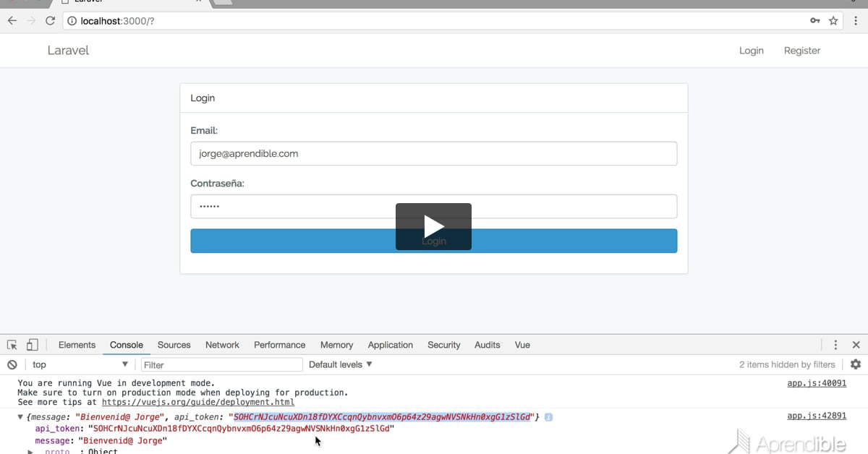Viewport: 868px width, 454px height.
Task: Activate the DevTools inspect element picker
Action: pos(12,345)
